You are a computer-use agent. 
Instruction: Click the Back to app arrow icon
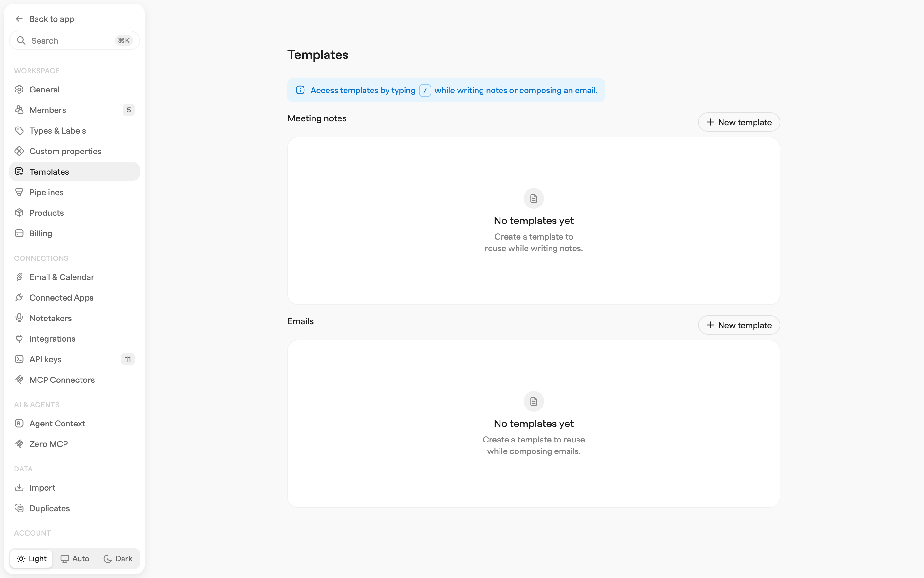[x=19, y=19]
